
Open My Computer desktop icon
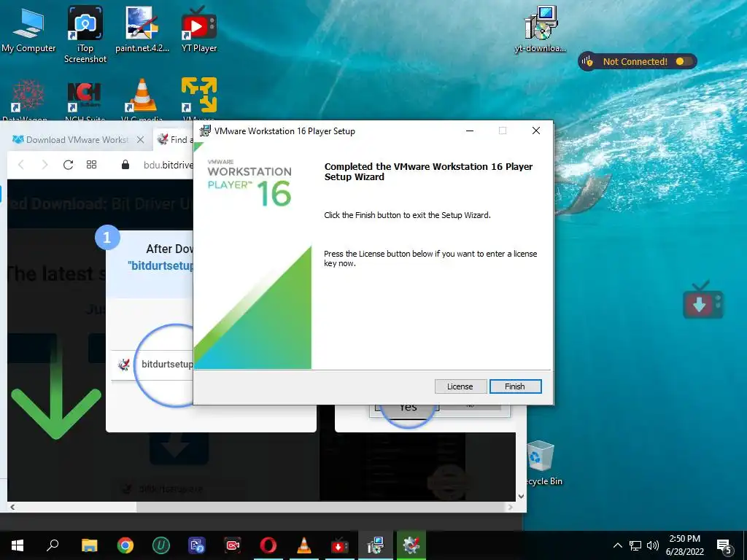[x=28, y=29]
